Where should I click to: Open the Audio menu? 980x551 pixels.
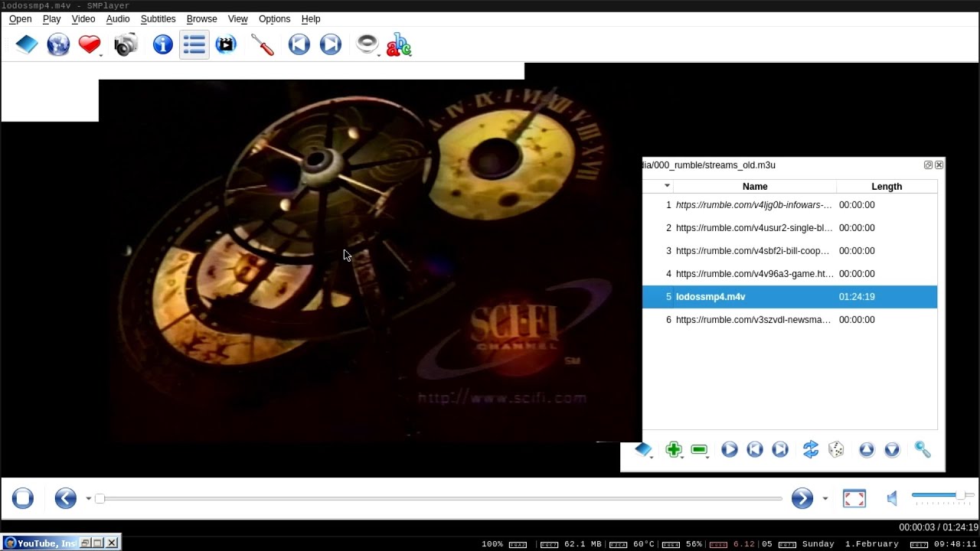[x=118, y=18]
